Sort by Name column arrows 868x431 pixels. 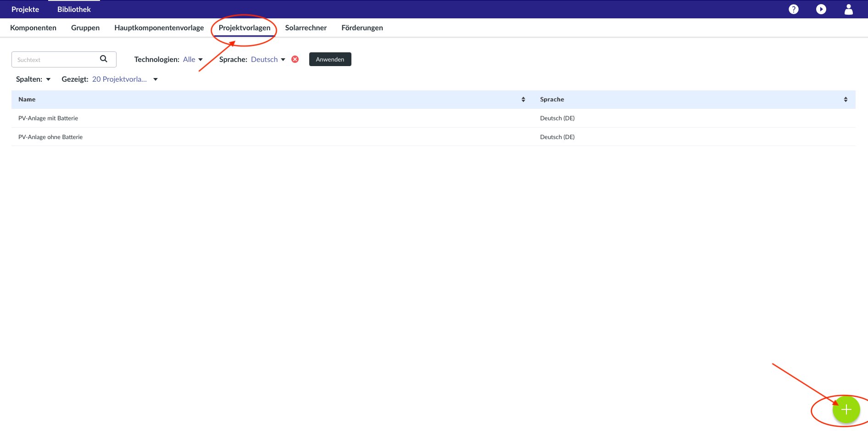(523, 100)
